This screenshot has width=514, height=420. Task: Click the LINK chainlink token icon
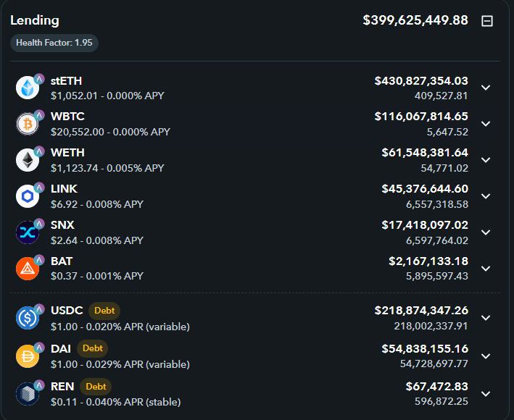point(28,196)
